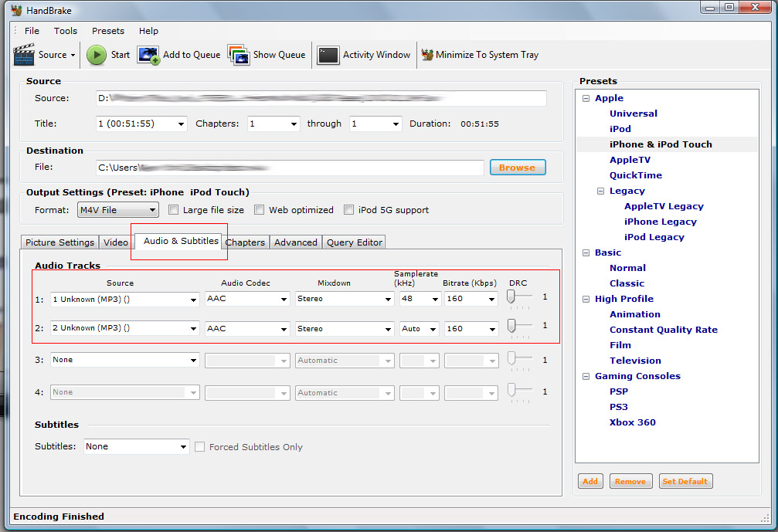The height and width of the screenshot is (532, 778).
Task: Open the Format M4V File dropdown
Action: [118, 210]
